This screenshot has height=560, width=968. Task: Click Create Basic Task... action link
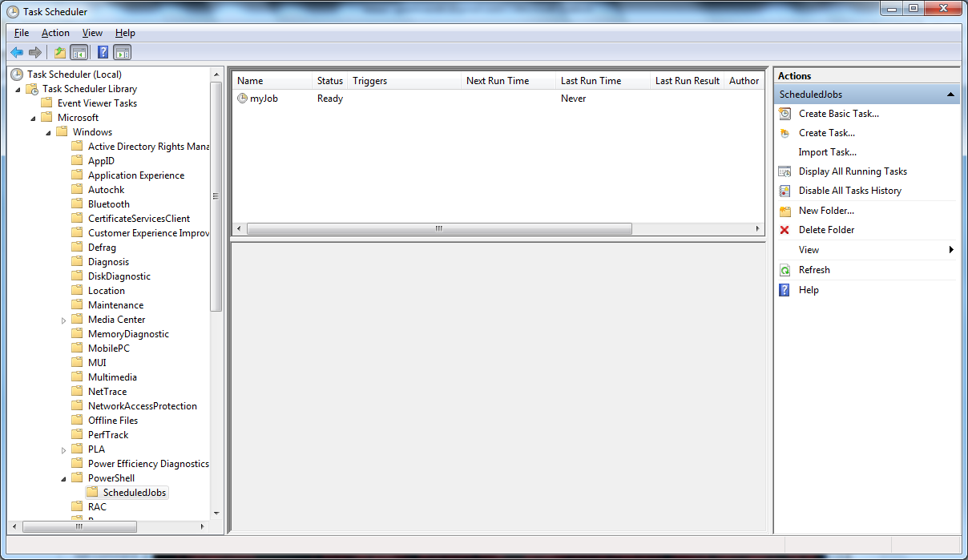(839, 114)
